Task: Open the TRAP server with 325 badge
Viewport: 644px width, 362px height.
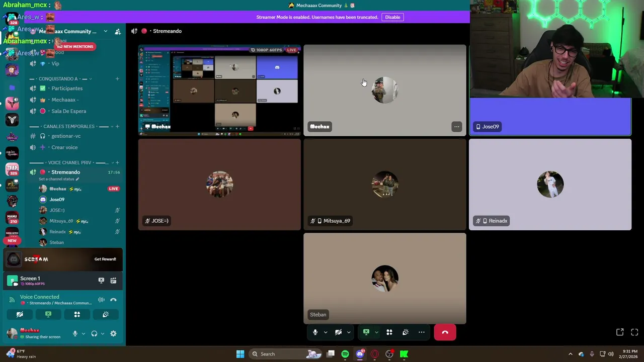Action: pyautogui.click(x=12, y=169)
